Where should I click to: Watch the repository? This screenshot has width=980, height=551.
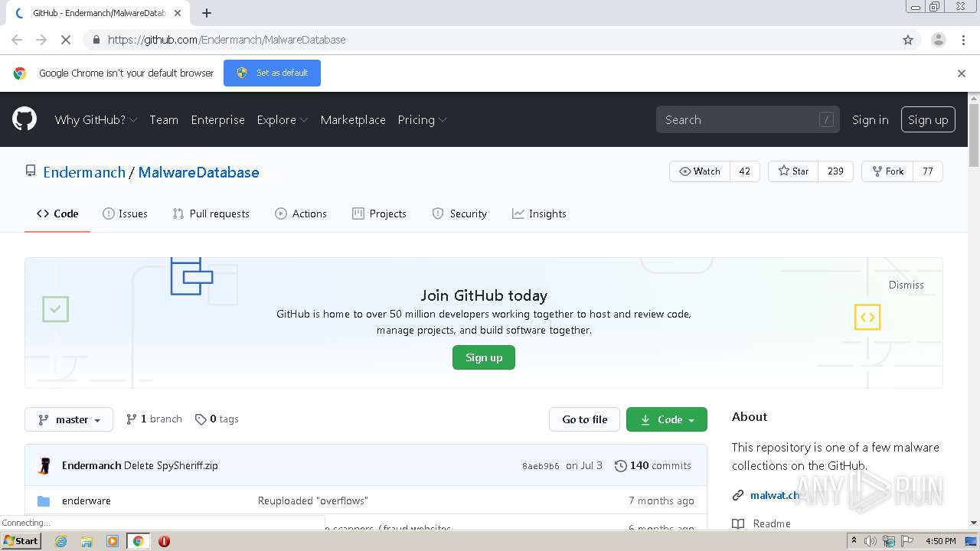coord(700,171)
